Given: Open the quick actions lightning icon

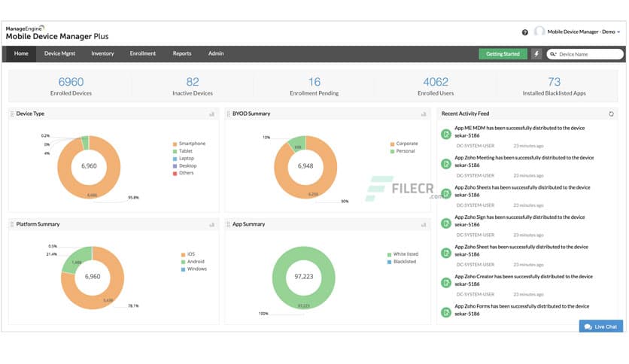Looking at the screenshot, I should 536,53.
